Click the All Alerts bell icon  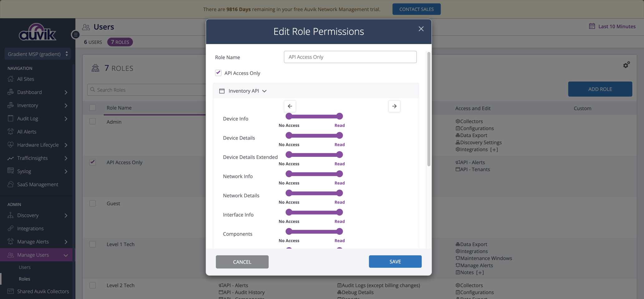[x=10, y=132]
